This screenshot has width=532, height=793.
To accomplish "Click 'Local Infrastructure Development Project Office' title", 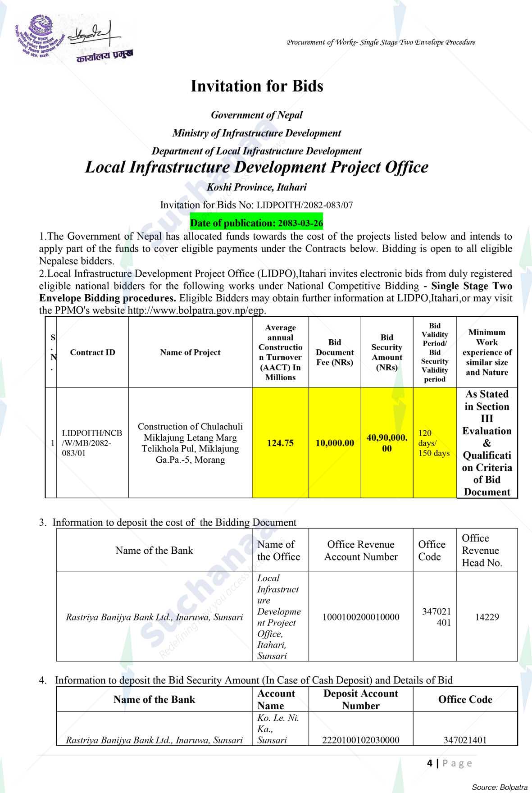I will pyautogui.click(x=257, y=167).
